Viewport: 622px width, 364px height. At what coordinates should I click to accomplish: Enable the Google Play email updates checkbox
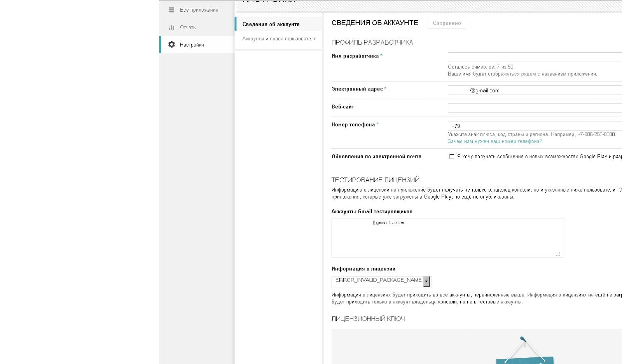point(452,156)
